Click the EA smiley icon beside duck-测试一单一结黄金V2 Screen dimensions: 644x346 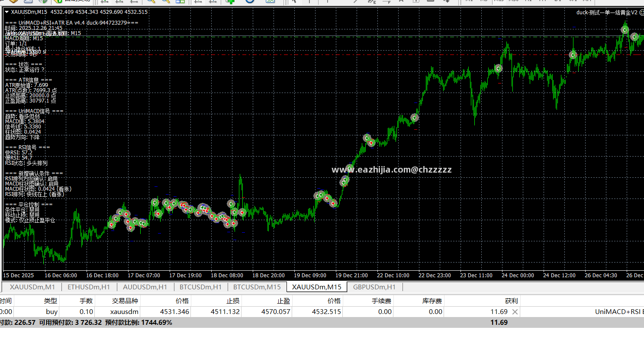click(642, 13)
